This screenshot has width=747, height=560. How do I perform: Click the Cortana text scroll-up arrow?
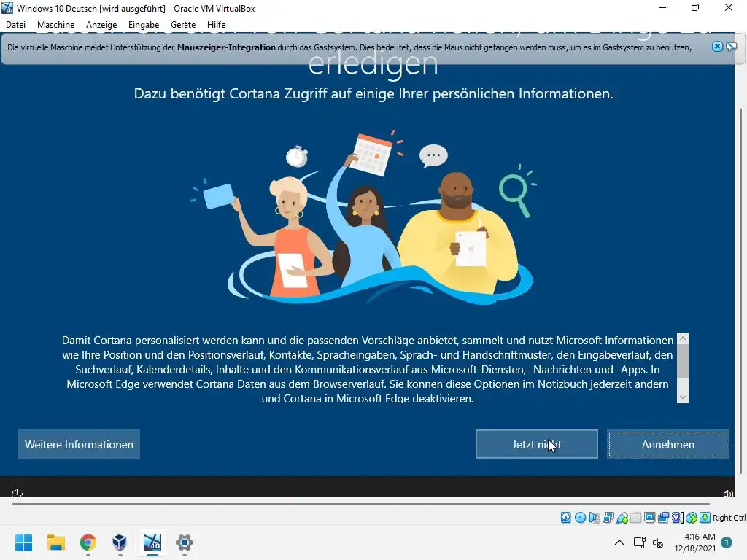pos(683,338)
